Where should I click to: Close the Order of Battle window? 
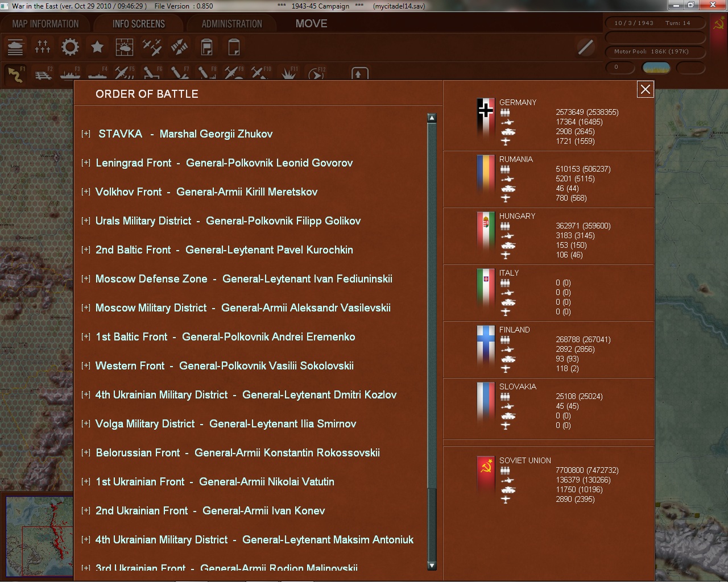[646, 89]
